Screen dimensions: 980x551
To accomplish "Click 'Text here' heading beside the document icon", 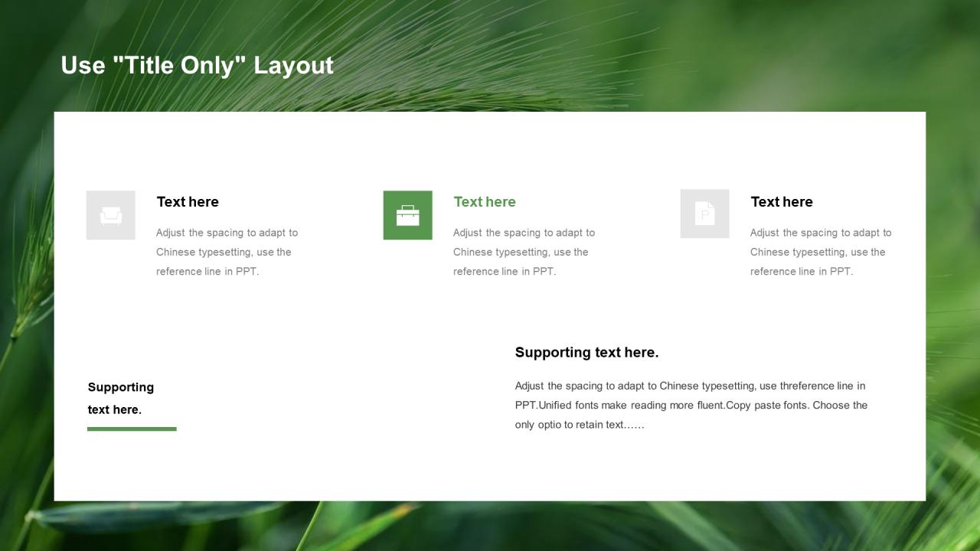I will click(x=782, y=202).
